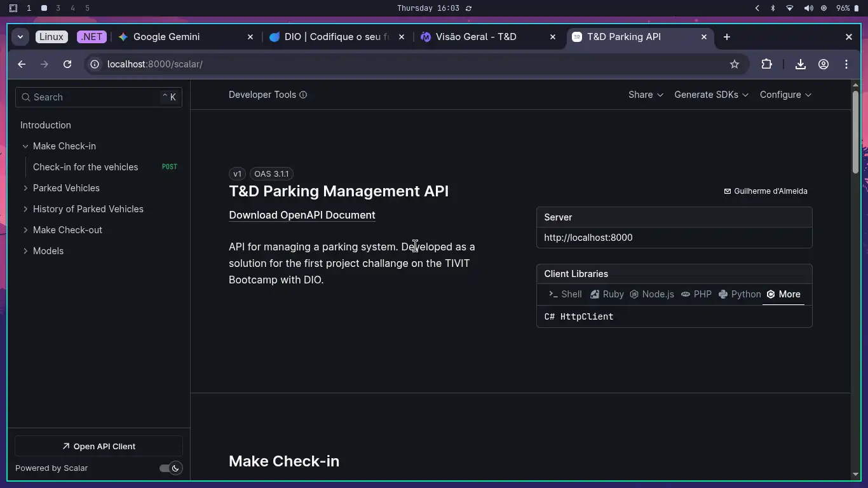Open the Configure dropdown menu
This screenshot has width=868, height=488.
[785, 95]
